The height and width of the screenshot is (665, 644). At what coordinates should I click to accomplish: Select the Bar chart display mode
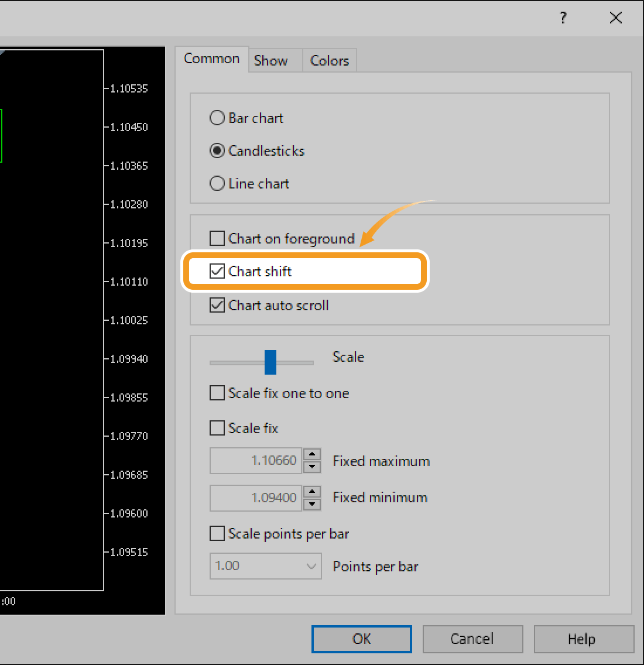217,118
